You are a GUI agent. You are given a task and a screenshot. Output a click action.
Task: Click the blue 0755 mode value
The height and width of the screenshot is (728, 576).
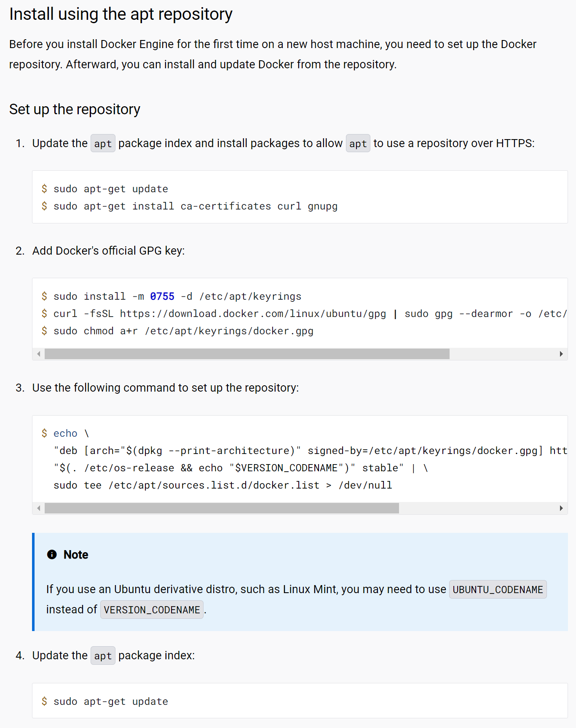pos(162,296)
